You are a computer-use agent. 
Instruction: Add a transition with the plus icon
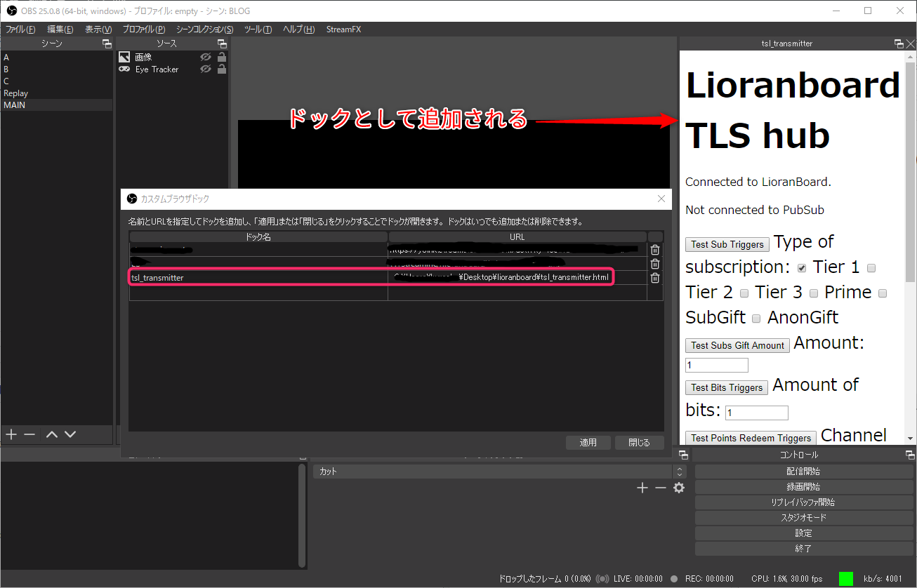[x=642, y=488]
